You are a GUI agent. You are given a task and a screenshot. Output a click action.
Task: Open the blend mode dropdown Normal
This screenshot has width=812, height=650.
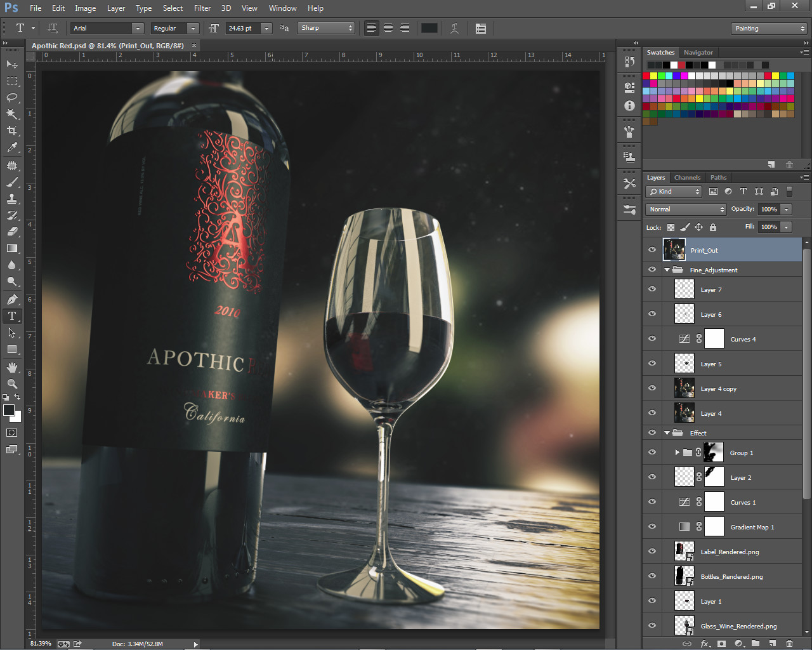click(686, 209)
